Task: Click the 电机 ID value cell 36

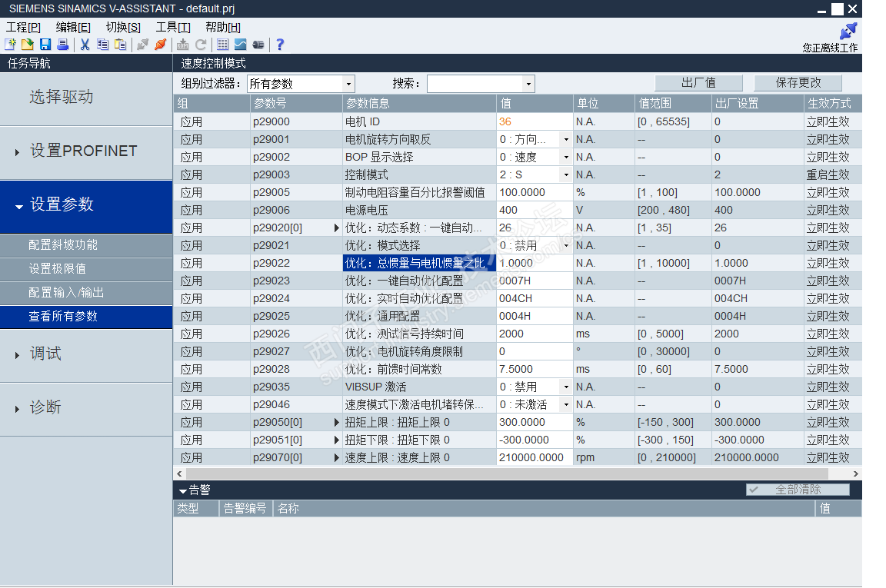Action: coord(534,121)
